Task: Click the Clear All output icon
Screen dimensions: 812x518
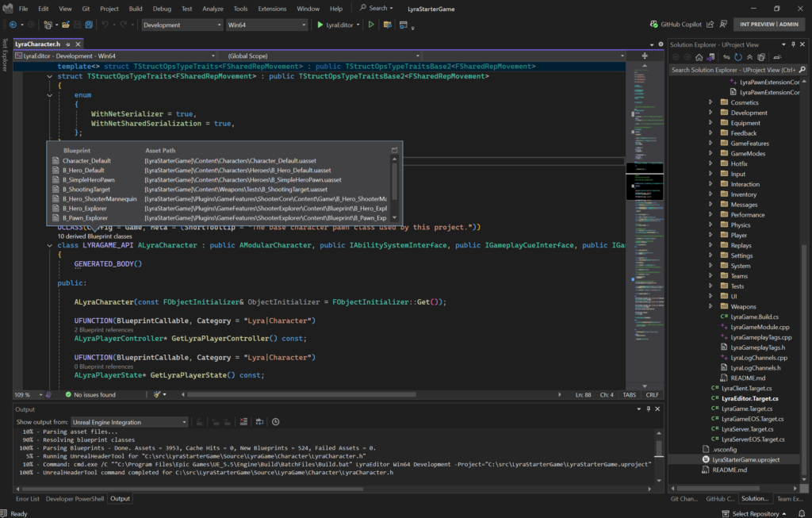Action: 243,421
